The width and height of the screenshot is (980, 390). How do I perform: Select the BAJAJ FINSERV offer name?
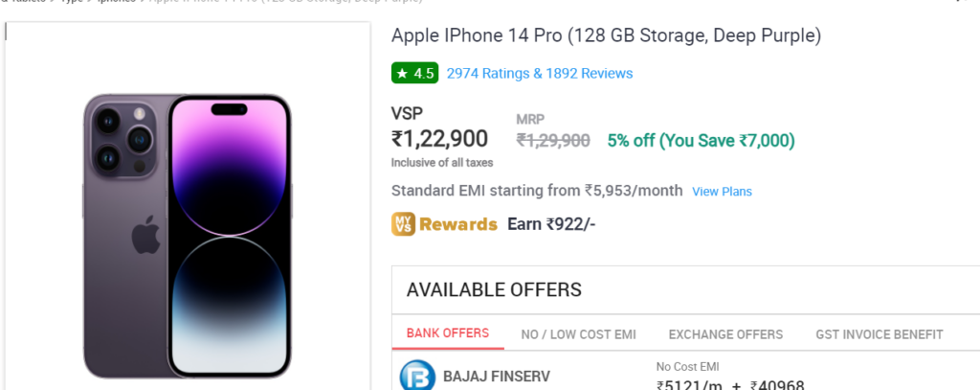click(497, 377)
